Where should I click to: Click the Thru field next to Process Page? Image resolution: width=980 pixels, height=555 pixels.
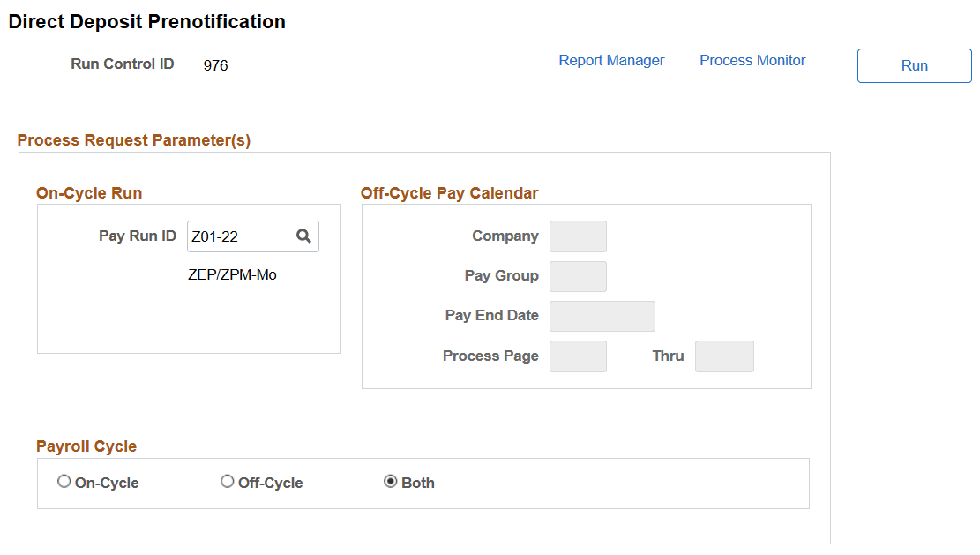coord(723,356)
